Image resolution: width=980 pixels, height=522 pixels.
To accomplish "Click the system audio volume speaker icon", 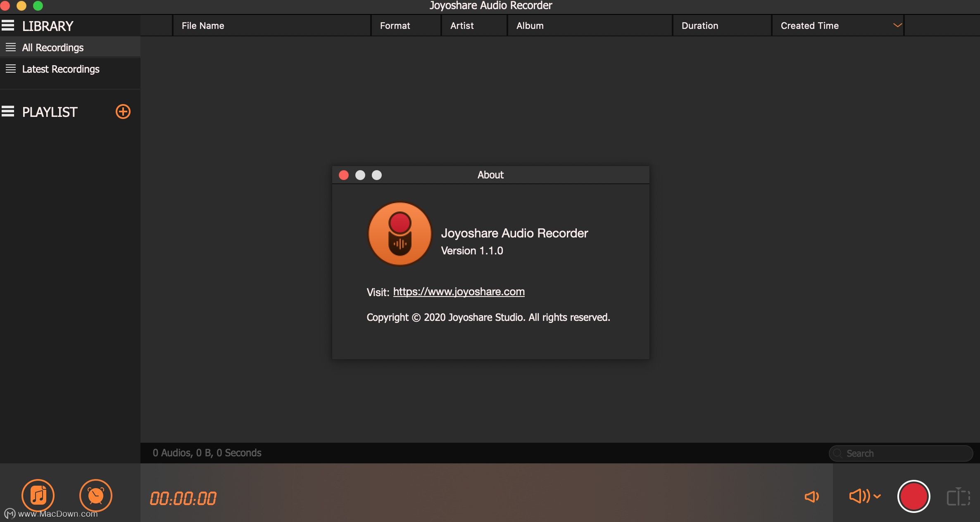I will 859,496.
